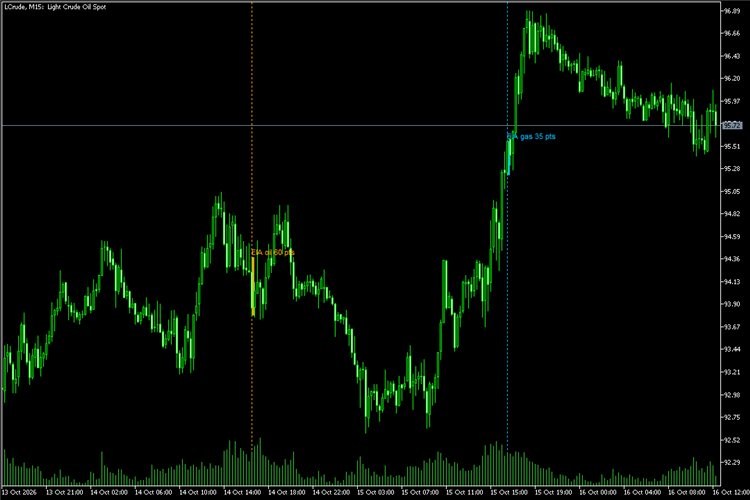The width and height of the screenshot is (750, 500).
Task: Click the 93.90 price scale label
Action: pyautogui.click(x=732, y=304)
